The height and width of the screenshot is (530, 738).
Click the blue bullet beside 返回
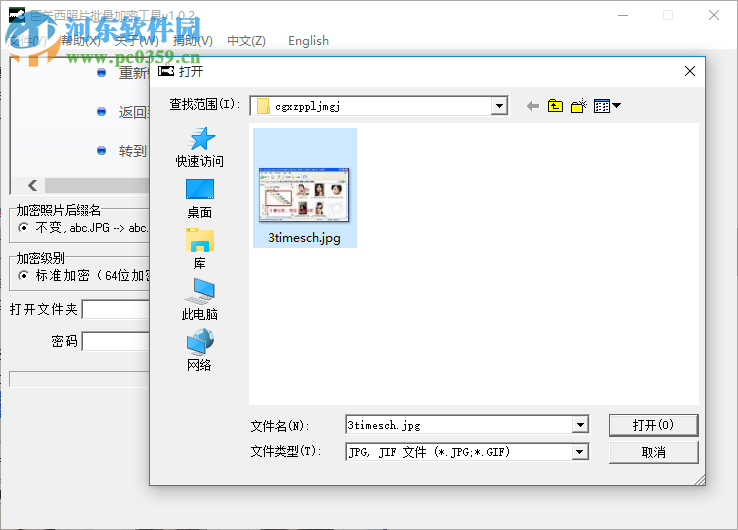[x=101, y=112]
